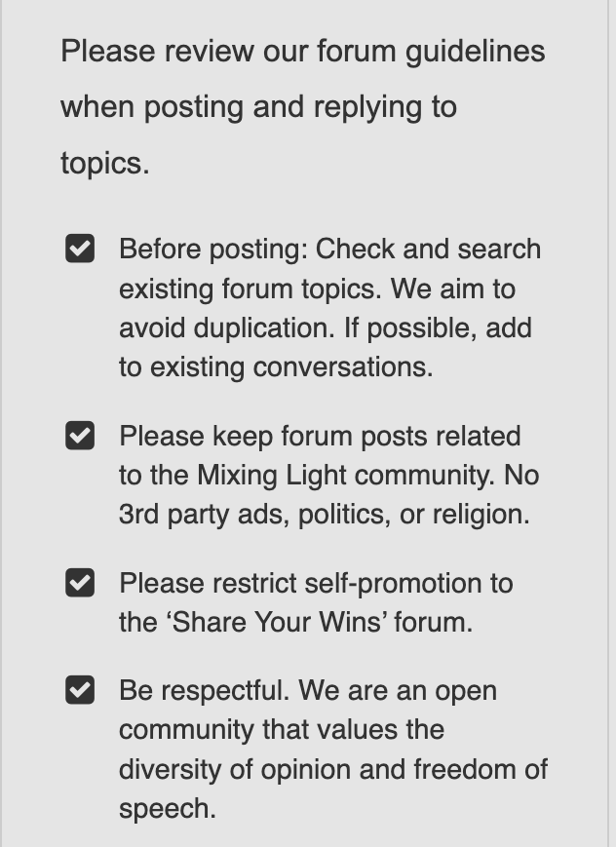Click the "Please review our forum guidelines" heading line
The width and height of the screenshot is (616, 847).
[302, 52]
